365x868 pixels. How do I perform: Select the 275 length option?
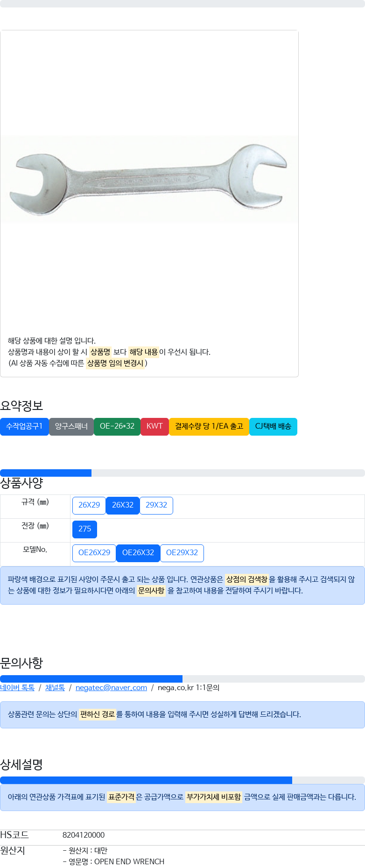click(84, 529)
